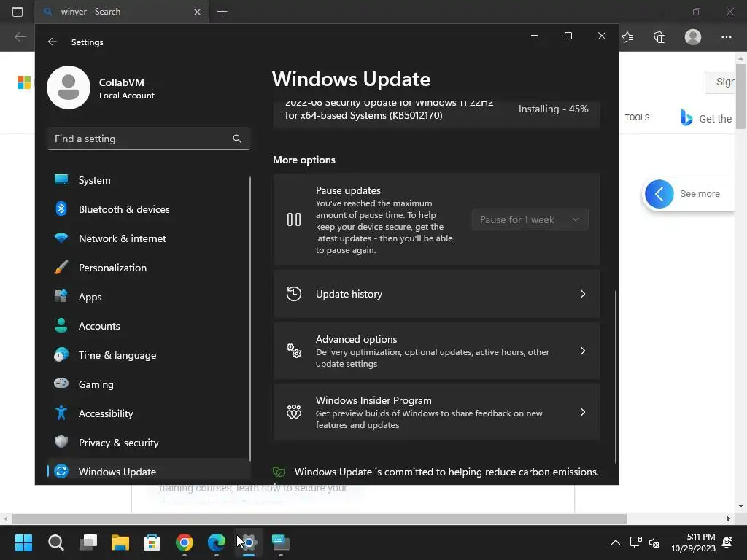Open Time & language settings
The image size is (747, 560).
(x=148, y=355)
